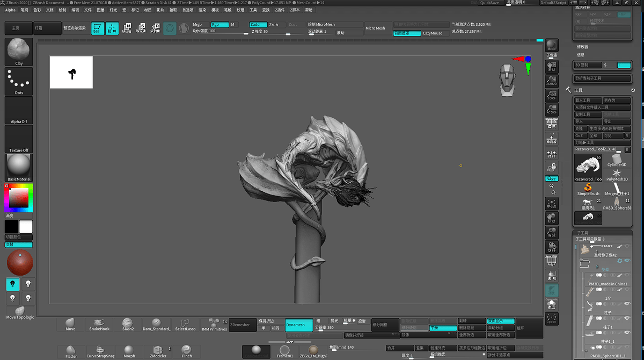Image resolution: width=644 pixels, height=360 pixels.
Task: Select the SnakeHook brush
Action: click(x=99, y=324)
